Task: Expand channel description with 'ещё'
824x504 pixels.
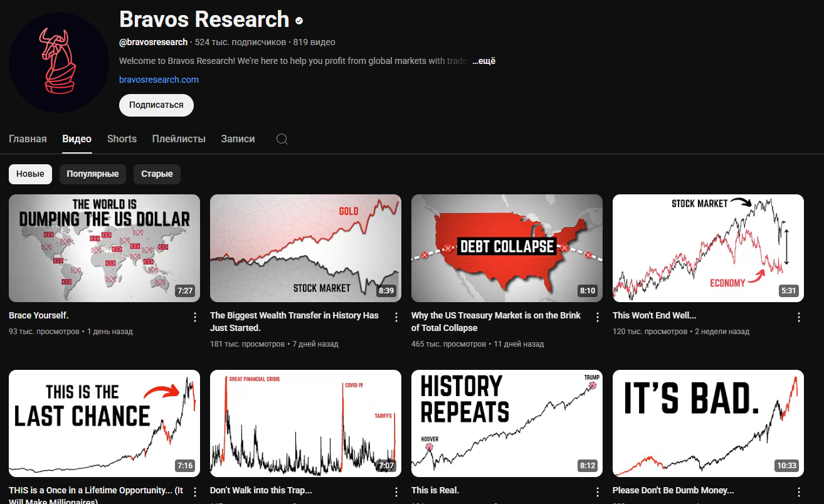Action: pos(484,61)
